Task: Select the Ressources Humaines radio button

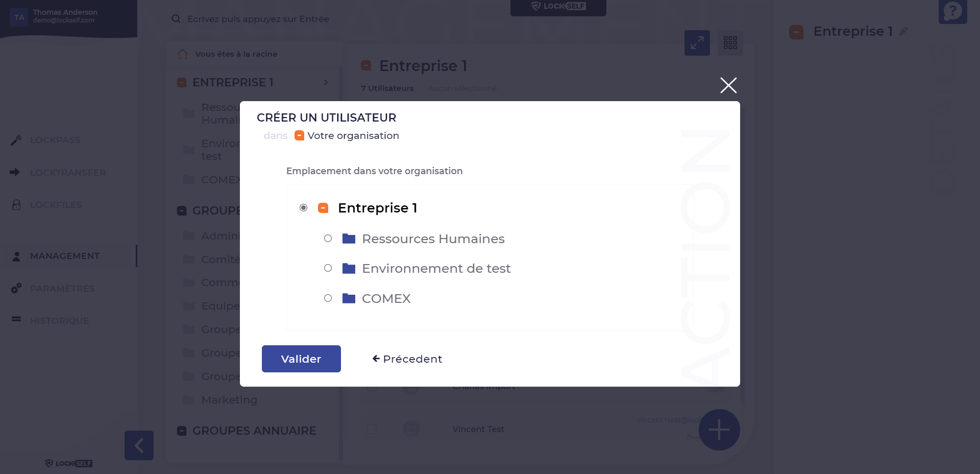Action: 328,239
